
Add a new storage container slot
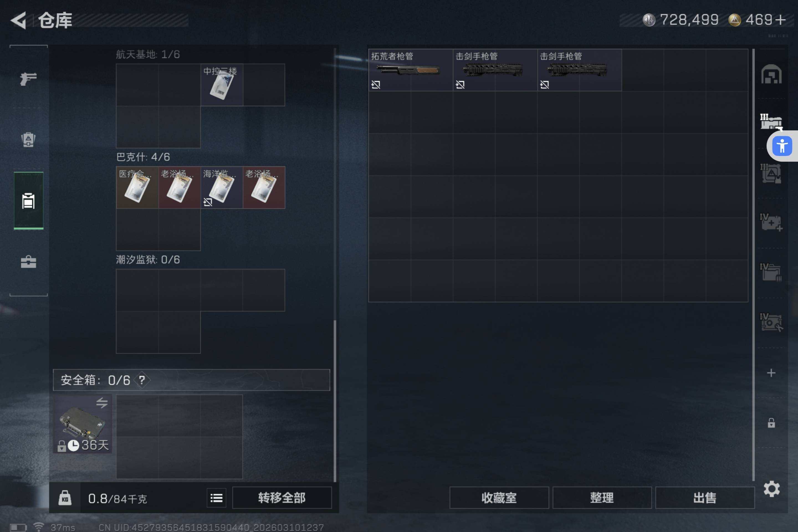coord(771,373)
